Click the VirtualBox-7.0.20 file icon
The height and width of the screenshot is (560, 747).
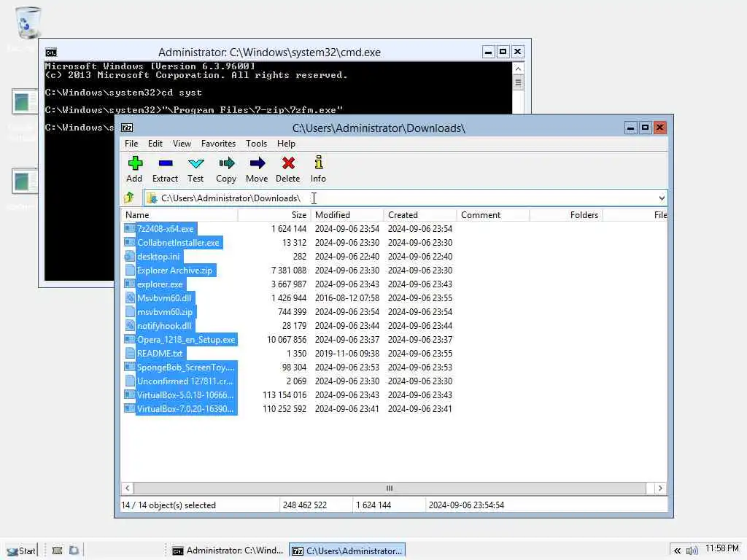(130, 408)
